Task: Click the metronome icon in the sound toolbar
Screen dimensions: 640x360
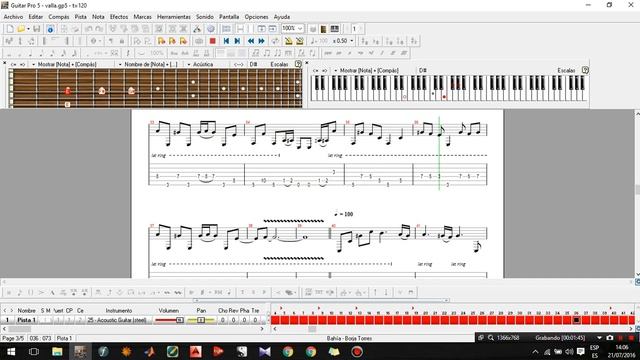Action: tap(289, 41)
